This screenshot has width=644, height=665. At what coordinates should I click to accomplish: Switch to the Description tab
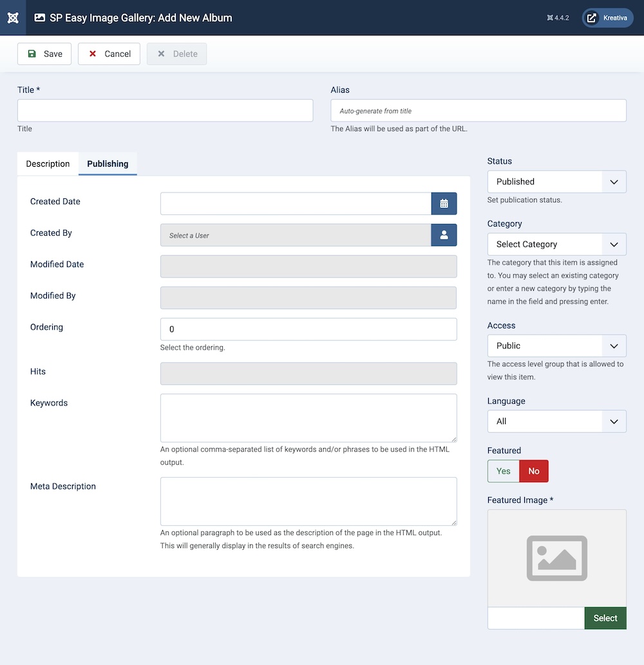coord(48,164)
